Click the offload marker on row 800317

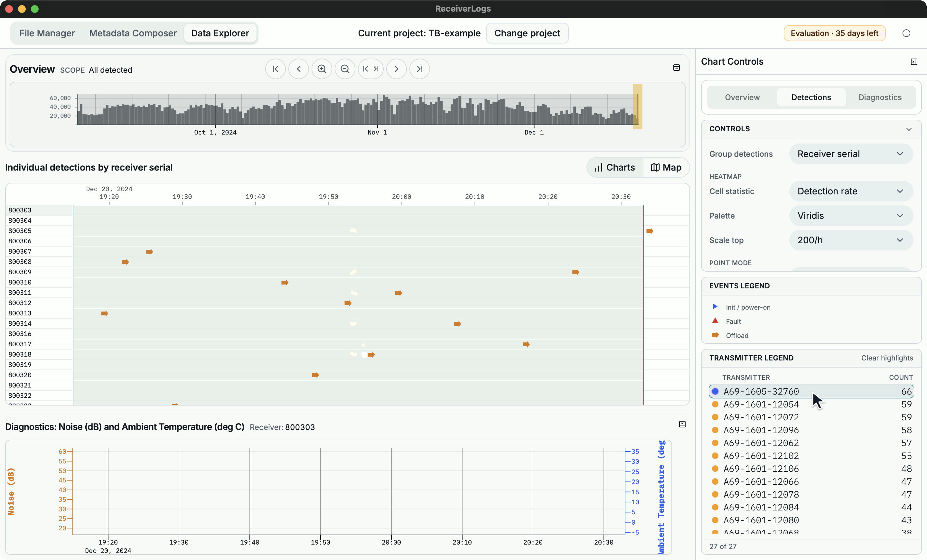(526, 344)
